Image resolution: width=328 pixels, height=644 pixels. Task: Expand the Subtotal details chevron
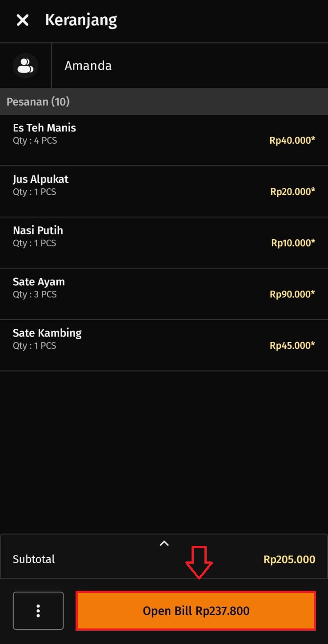tap(164, 543)
